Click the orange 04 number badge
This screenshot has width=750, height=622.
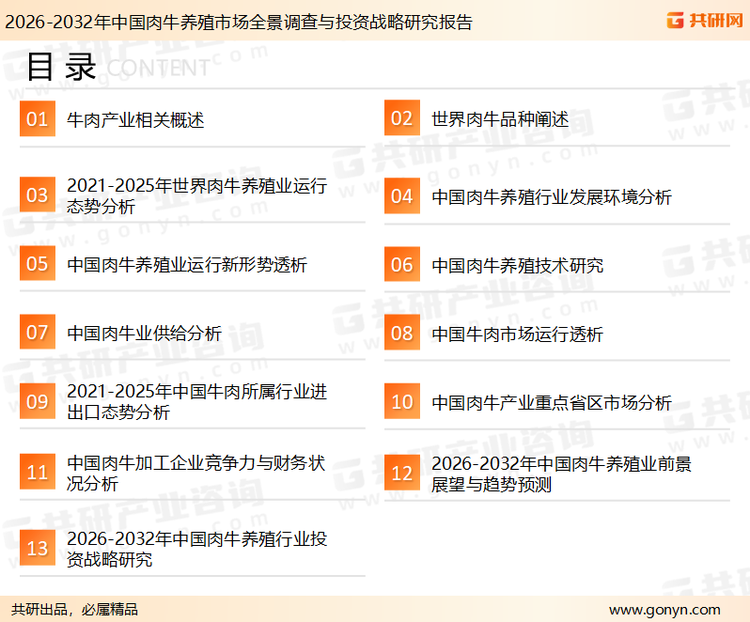point(402,196)
